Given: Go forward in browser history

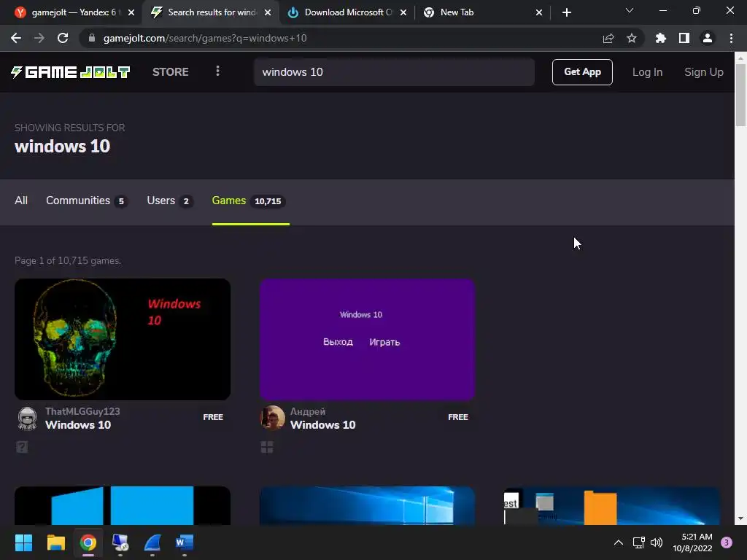Looking at the screenshot, I should (39, 38).
